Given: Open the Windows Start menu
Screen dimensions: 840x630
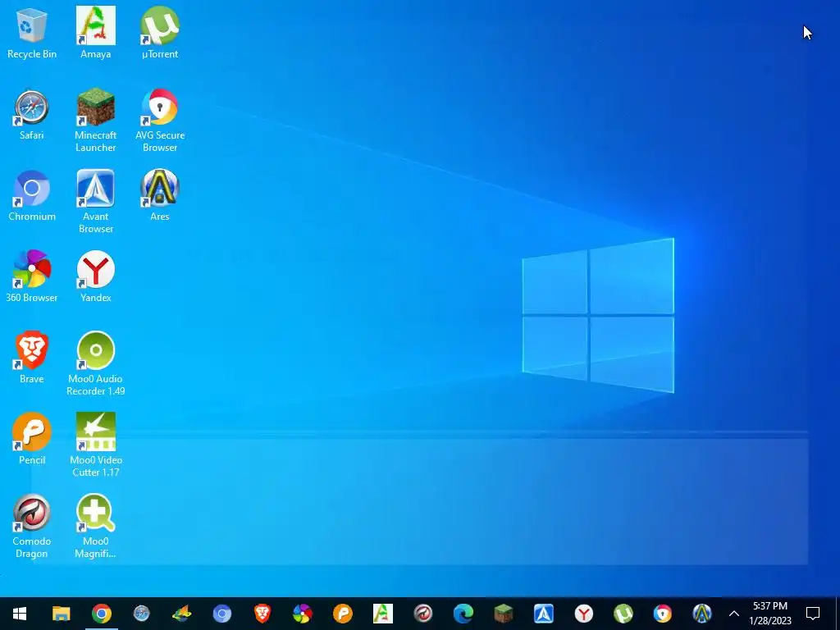Looking at the screenshot, I should [20, 614].
